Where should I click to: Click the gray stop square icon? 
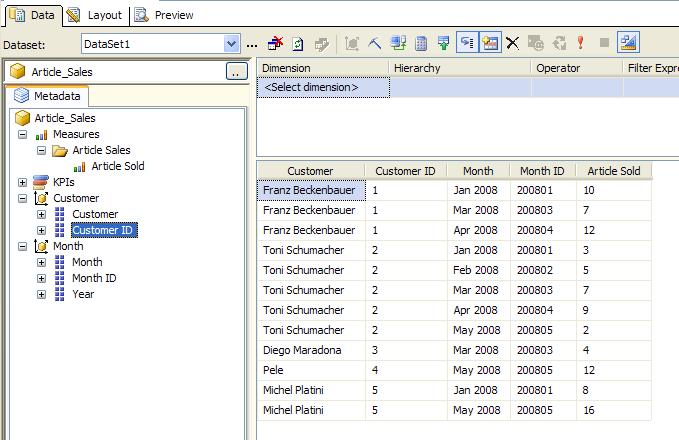(604, 42)
